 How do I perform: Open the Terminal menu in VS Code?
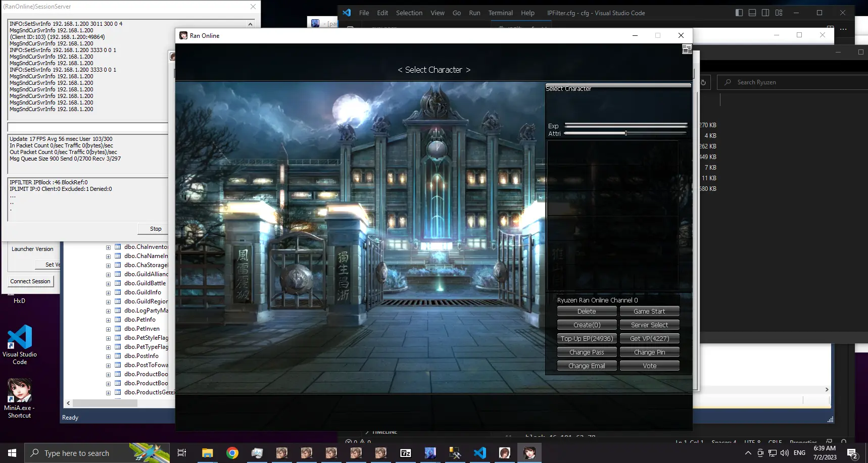point(500,13)
